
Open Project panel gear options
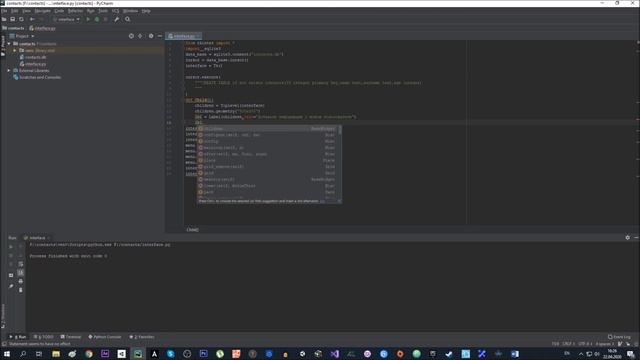[151, 36]
